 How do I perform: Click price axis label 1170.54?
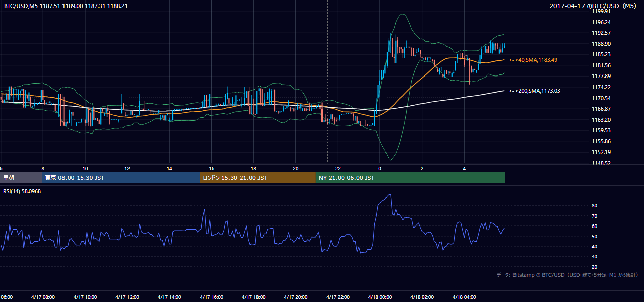pos(601,98)
